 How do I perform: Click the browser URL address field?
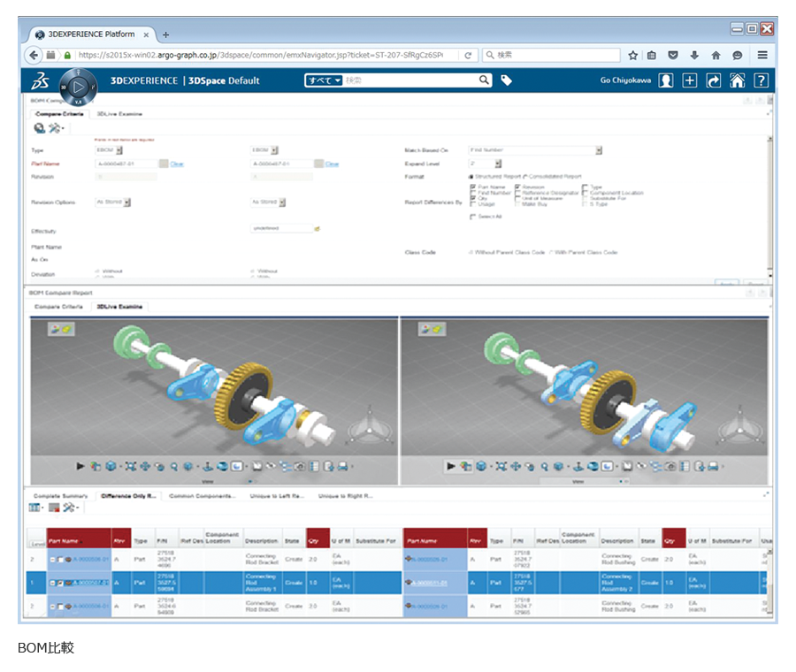pos(260,56)
